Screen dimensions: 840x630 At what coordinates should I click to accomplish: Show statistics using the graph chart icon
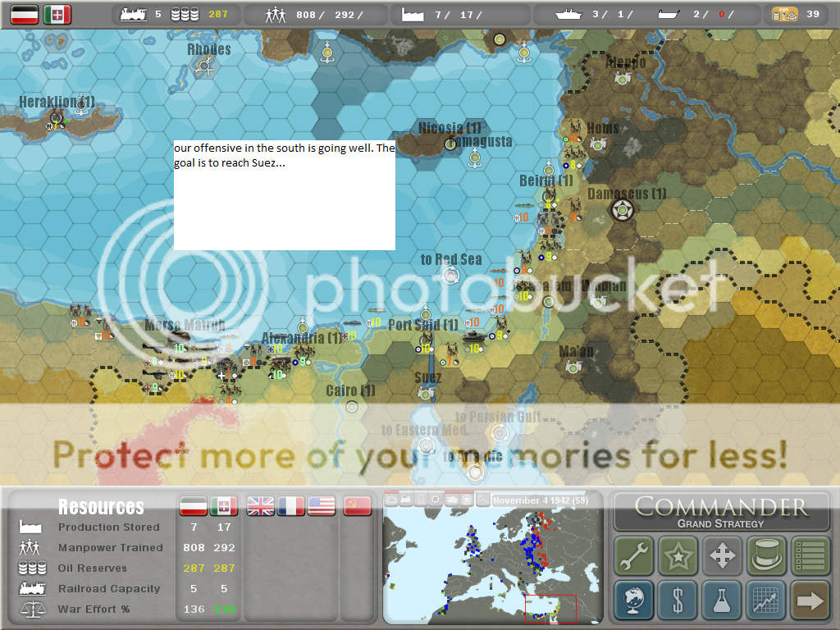(x=766, y=600)
